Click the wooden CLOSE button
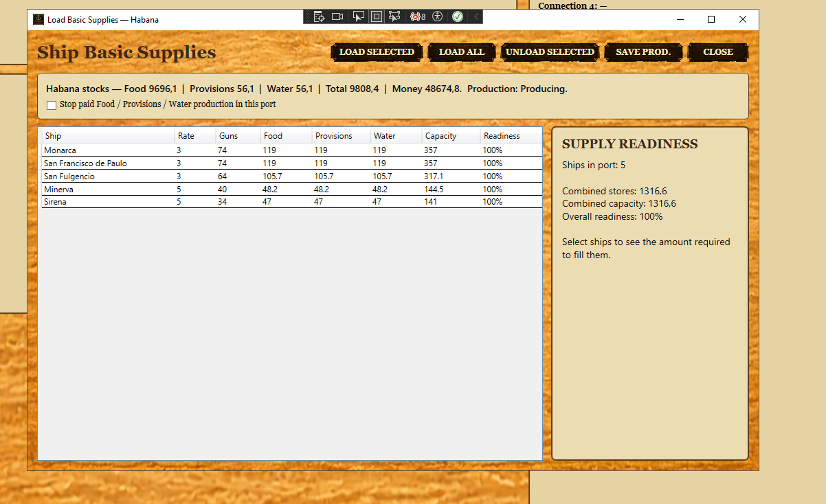 pos(718,52)
